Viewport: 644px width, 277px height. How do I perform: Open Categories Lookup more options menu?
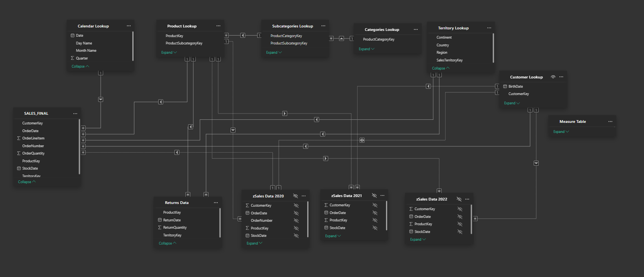pos(415,29)
